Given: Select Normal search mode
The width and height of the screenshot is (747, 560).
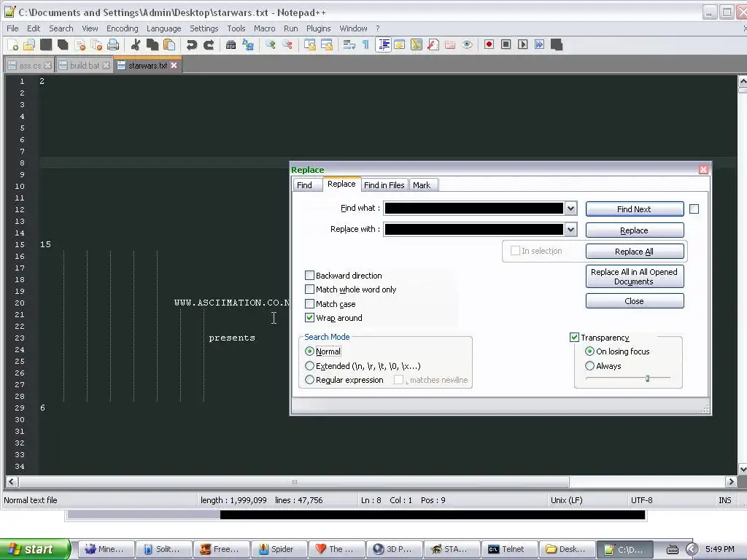Looking at the screenshot, I should pos(309,351).
